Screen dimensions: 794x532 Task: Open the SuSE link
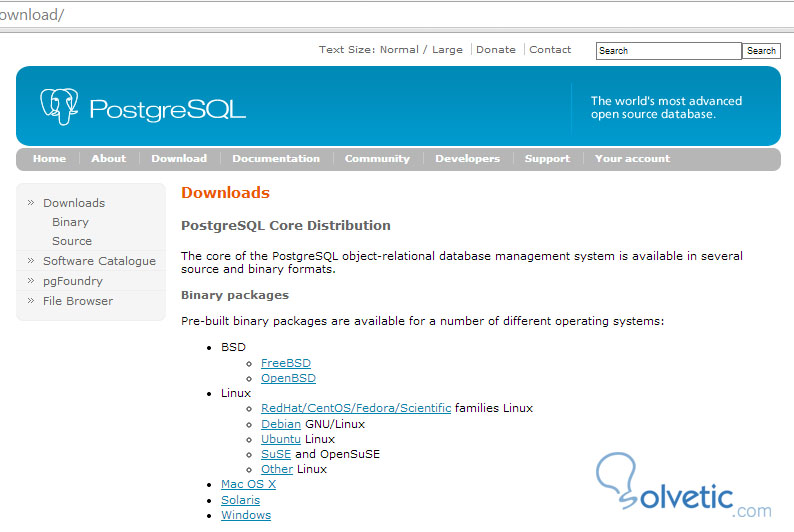276,454
